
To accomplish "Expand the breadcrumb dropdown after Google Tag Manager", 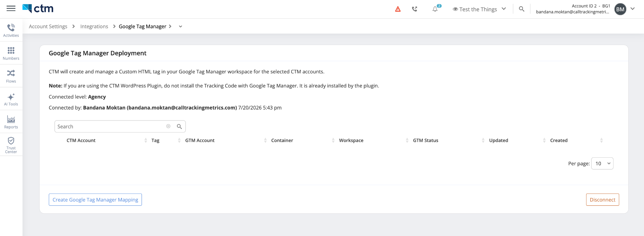I will point(180,26).
